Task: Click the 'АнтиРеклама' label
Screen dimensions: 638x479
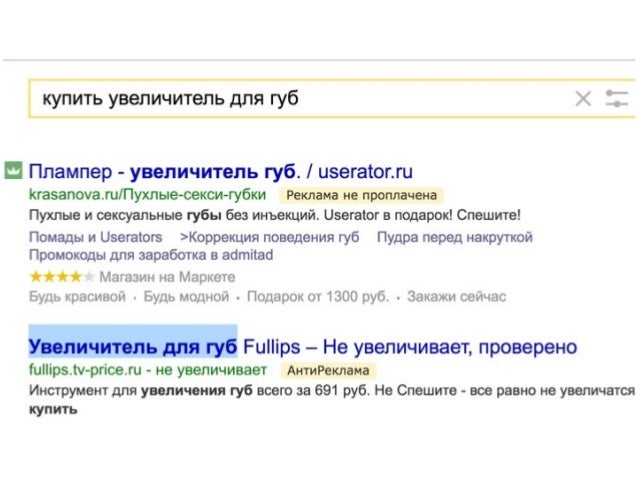Action: tap(328, 371)
